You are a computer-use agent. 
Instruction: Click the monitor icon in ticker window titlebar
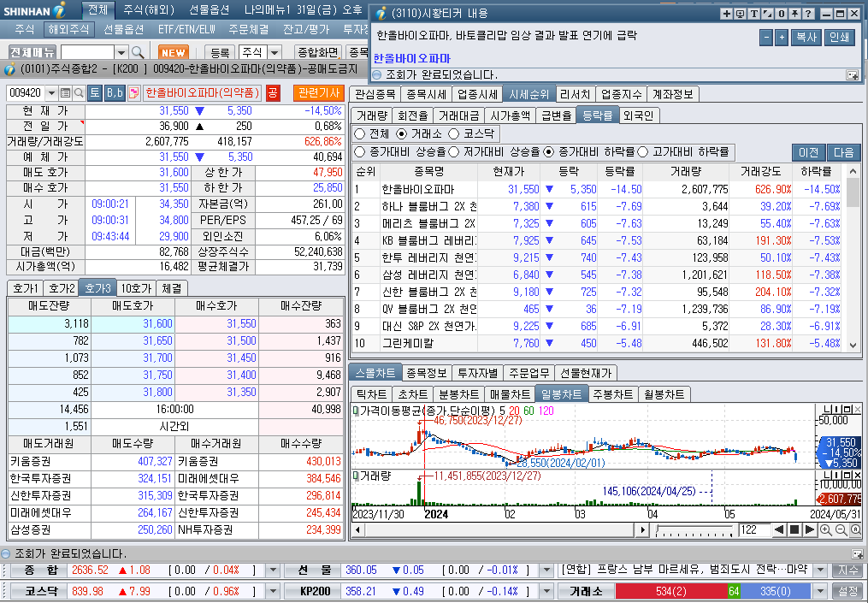pos(740,14)
